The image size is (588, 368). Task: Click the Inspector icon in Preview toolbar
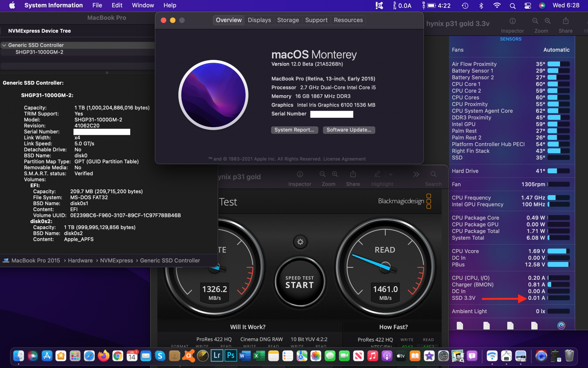300,174
